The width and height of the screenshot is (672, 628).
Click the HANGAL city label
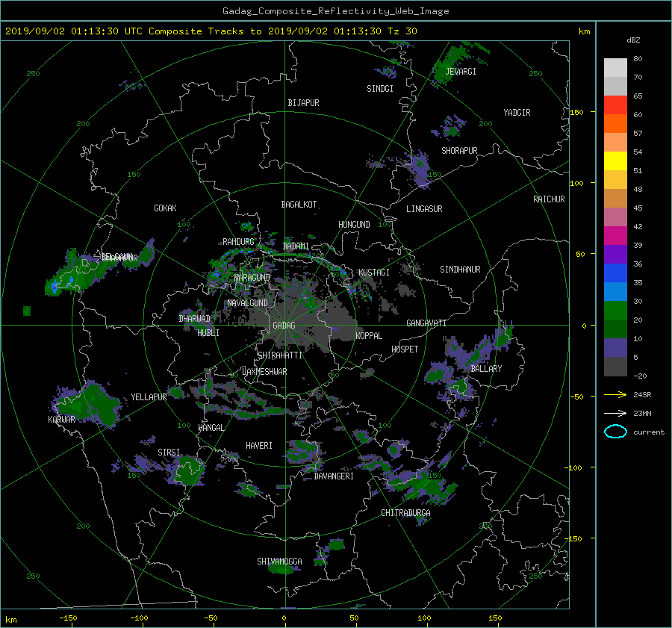[211, 428]
